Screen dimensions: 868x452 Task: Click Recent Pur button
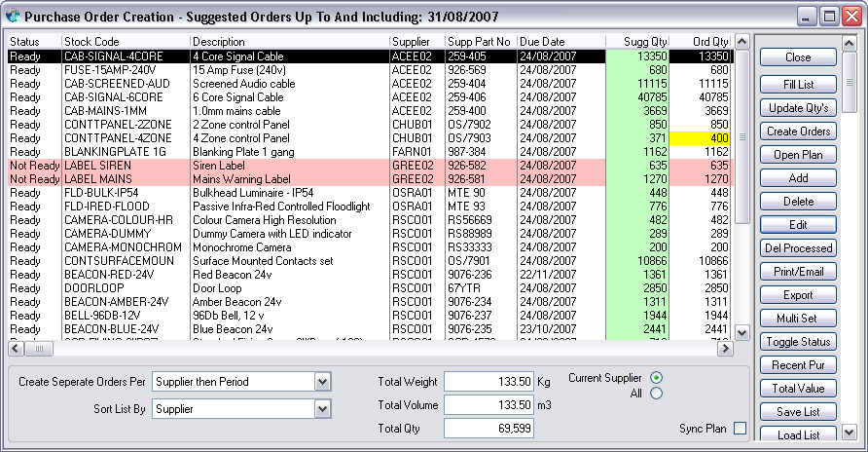(x=798, y=365)
